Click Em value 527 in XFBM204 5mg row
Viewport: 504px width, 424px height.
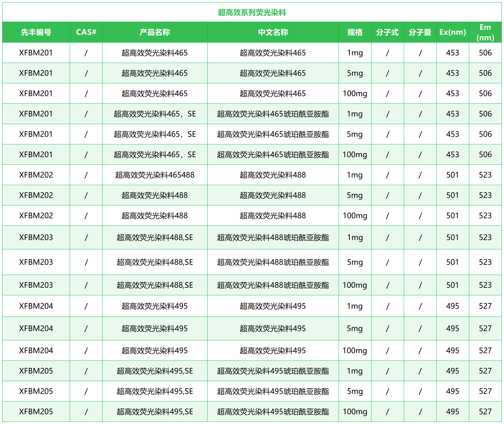point(485,328)
